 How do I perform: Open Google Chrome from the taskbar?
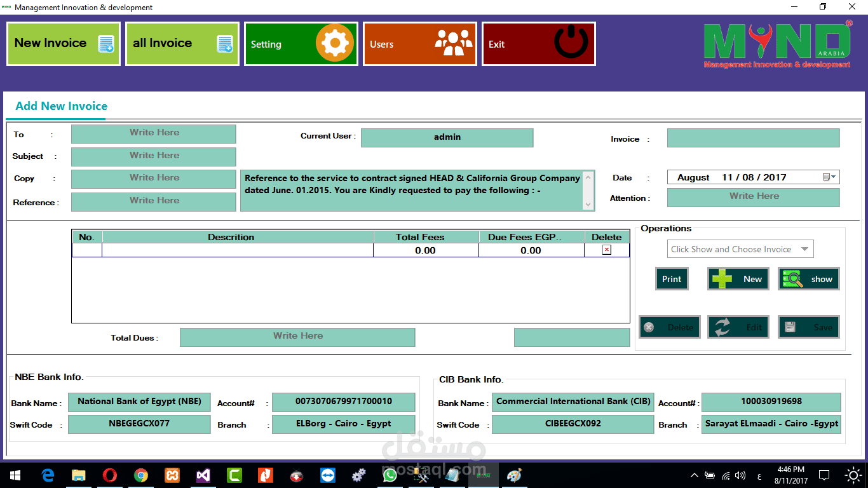[141, 475]
